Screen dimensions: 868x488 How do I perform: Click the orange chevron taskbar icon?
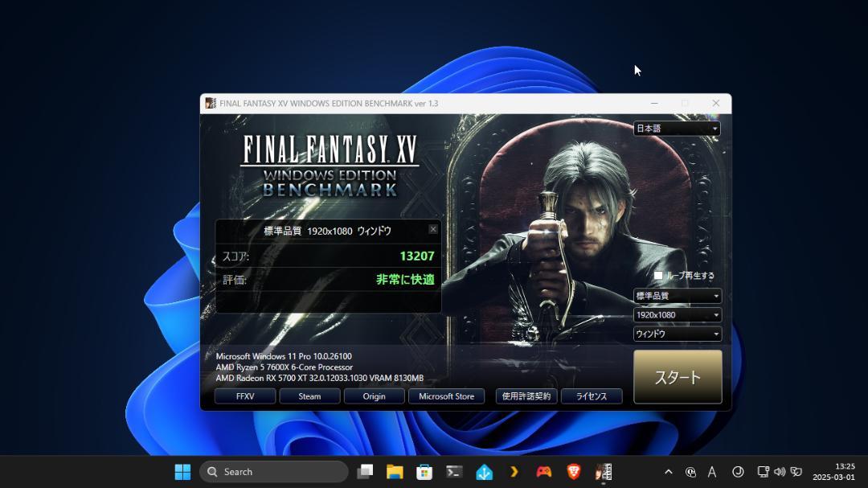[x=514, y=472]
